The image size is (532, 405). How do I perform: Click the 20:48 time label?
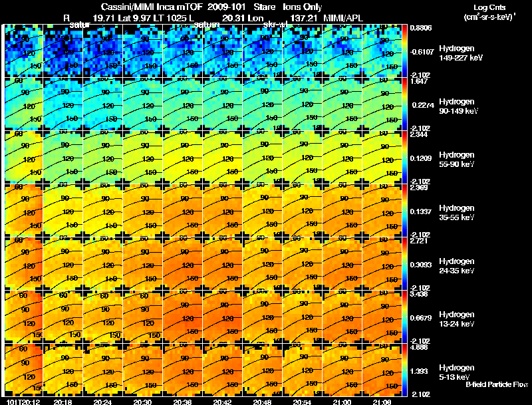click(262, 402)
